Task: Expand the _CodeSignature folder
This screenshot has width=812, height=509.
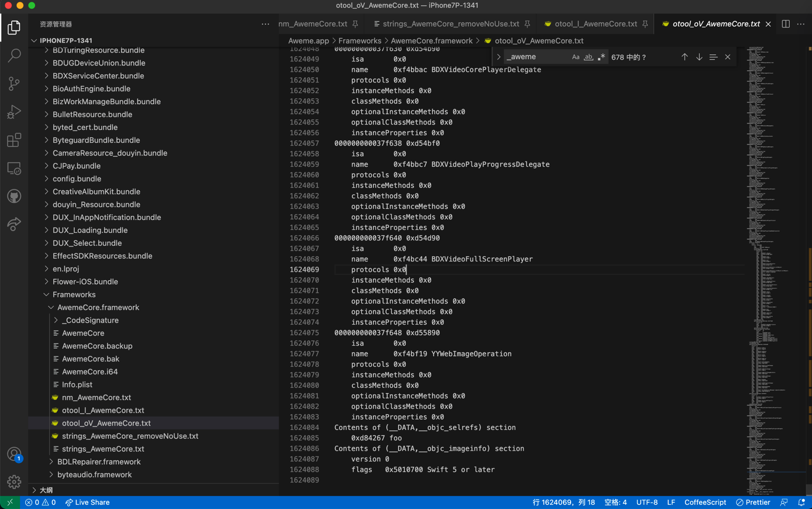Action: [56, 320]
